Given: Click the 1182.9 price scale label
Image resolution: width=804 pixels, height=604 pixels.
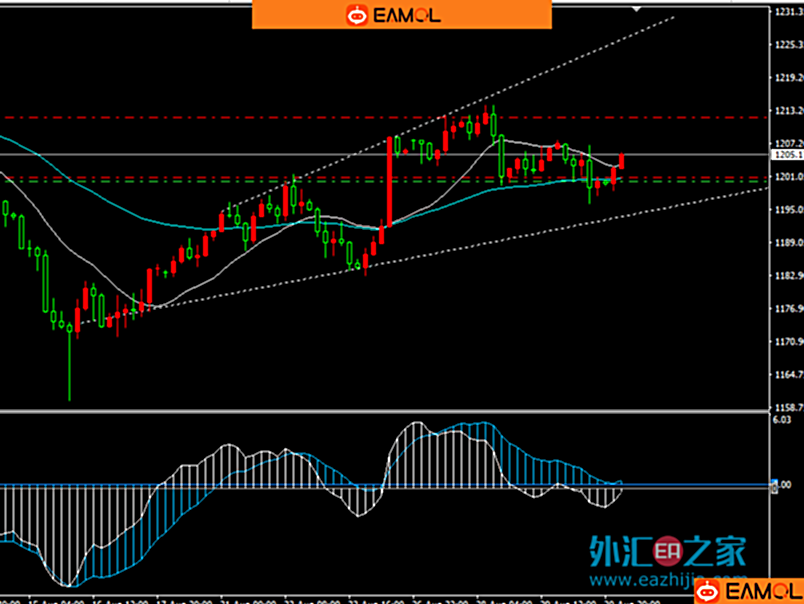Looking at the screenshot, I should click(x=789, y=275).
